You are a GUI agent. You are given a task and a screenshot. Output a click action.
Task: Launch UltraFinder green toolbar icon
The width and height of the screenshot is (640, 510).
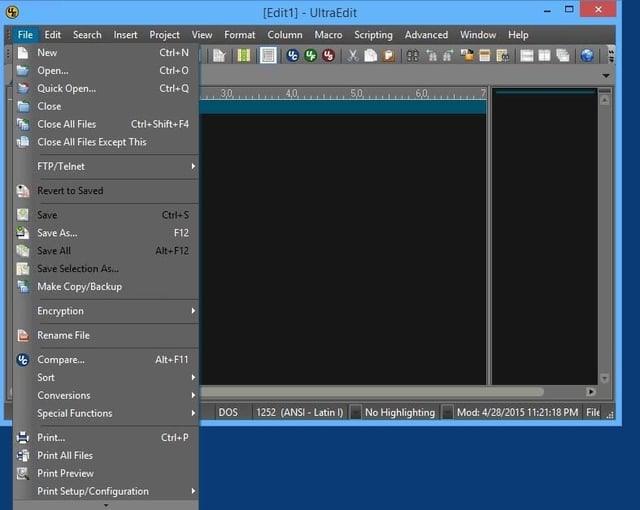coord(311,55)
